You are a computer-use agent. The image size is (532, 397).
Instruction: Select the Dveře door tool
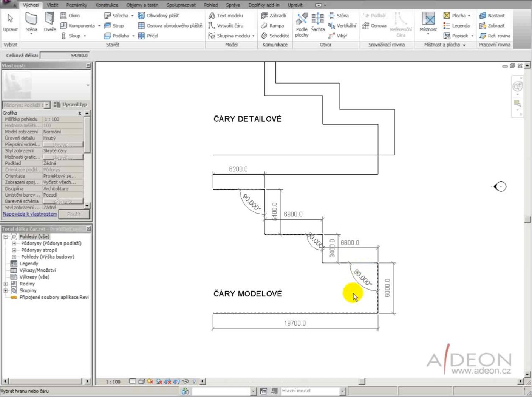(x=49, y=22)
